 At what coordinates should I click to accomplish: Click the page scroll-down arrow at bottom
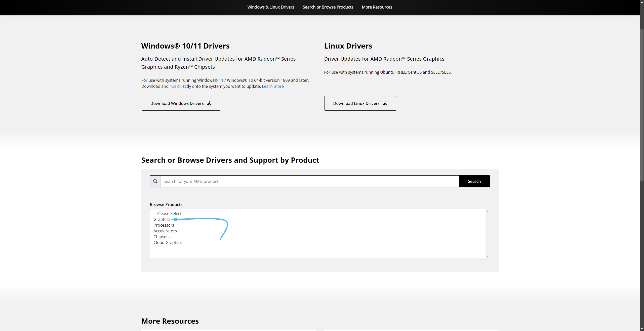tap(642, 329)
